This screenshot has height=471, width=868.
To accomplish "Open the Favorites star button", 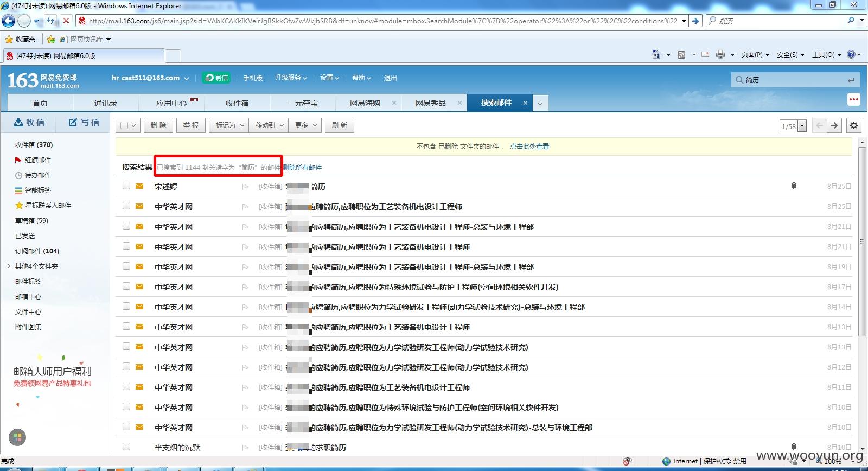I will (20, 39).
